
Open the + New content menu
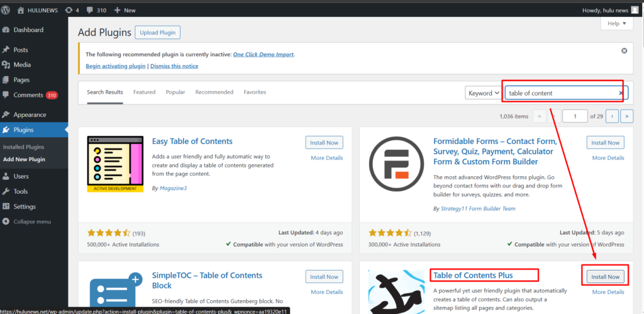[125, 10]
